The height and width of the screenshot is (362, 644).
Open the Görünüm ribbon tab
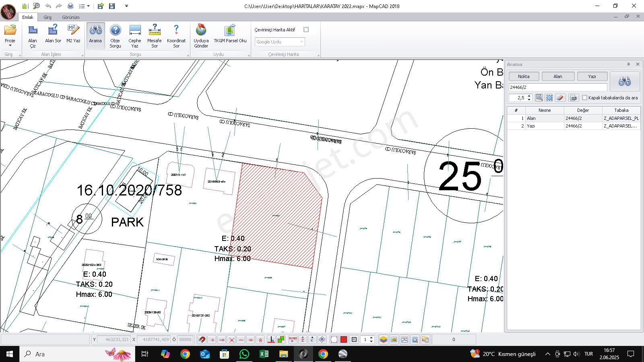click(71, 17)
